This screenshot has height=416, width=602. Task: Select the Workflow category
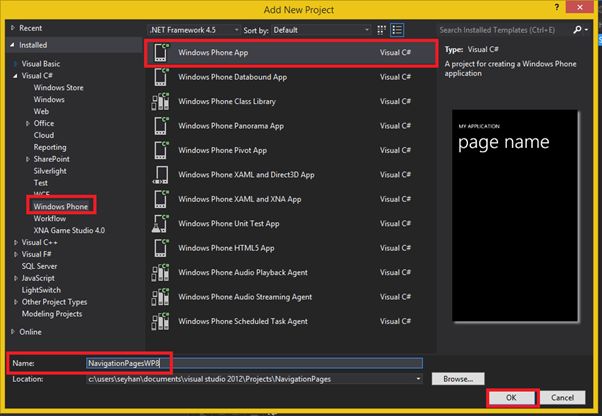click(x=50, y=218)
